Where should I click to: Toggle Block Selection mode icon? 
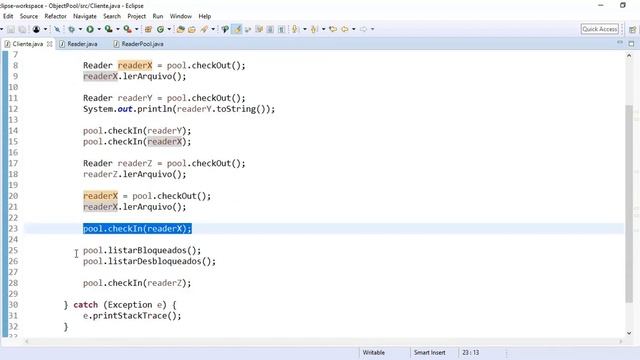coord(259,29)
